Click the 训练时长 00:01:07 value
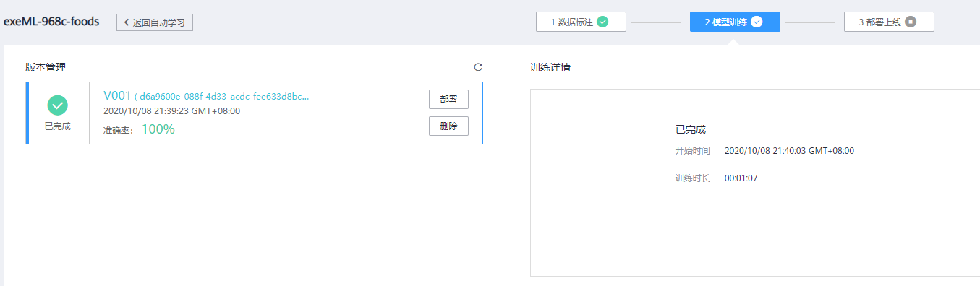 tap(741, 178)
